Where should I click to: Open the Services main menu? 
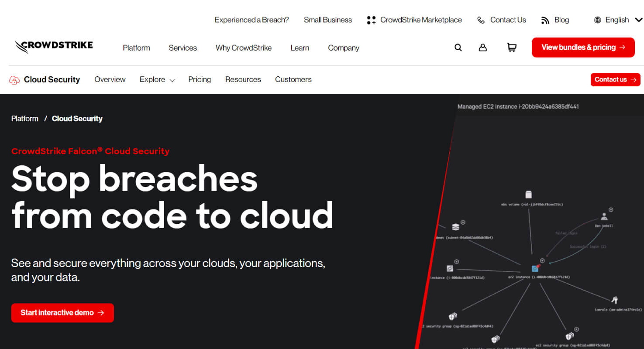point(183,48)
